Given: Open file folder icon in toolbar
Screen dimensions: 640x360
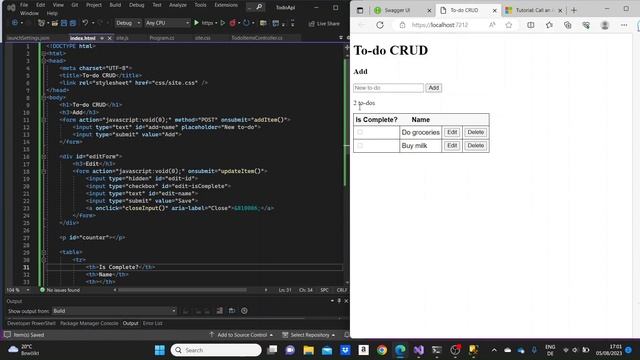Looking at the screenshot, I should tap(54, 23).
